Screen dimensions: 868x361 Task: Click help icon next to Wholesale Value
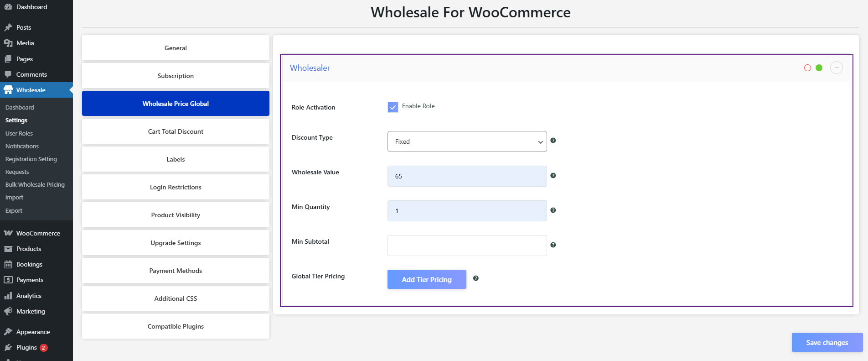tap(553, 176)
